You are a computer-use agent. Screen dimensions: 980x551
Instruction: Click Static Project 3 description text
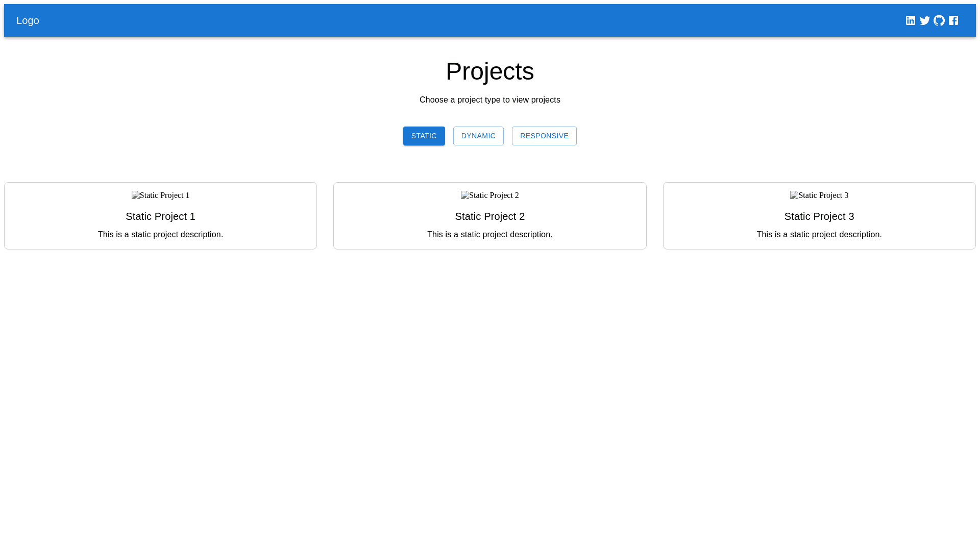click(x=819, y=235)
